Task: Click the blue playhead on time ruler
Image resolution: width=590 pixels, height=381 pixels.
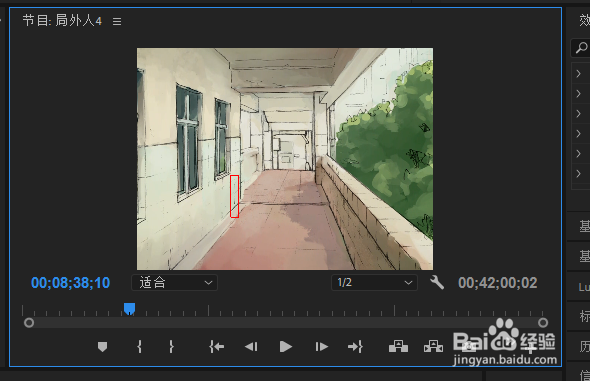Action: click(129, 309)
